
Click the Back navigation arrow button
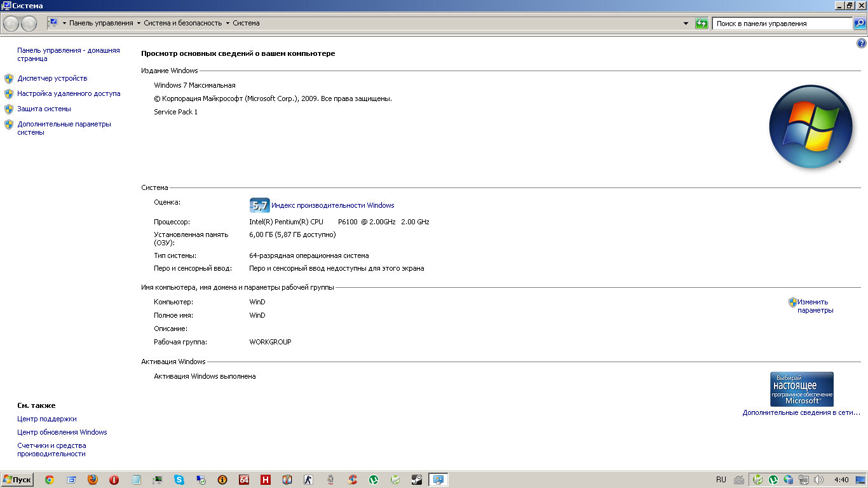11,24
